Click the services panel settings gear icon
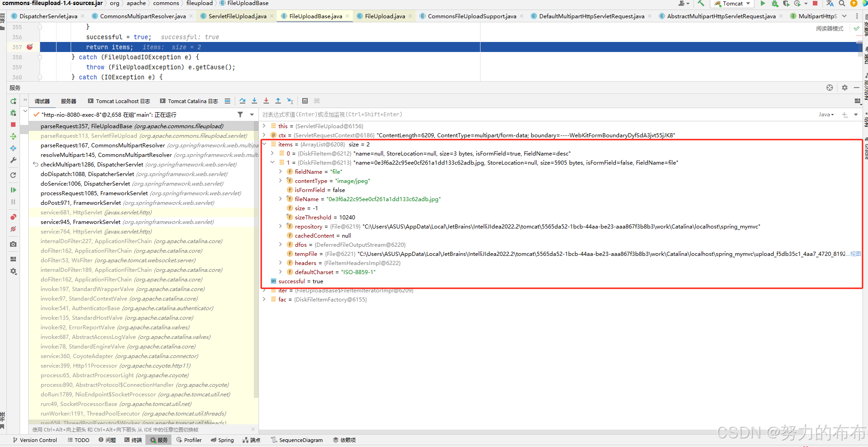This screenshot has height=447, width=868. 845,88
